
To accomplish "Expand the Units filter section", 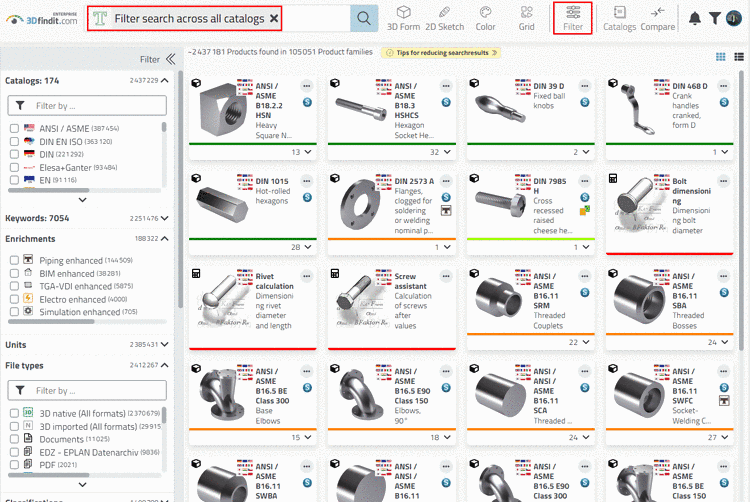I will [165, 344].
